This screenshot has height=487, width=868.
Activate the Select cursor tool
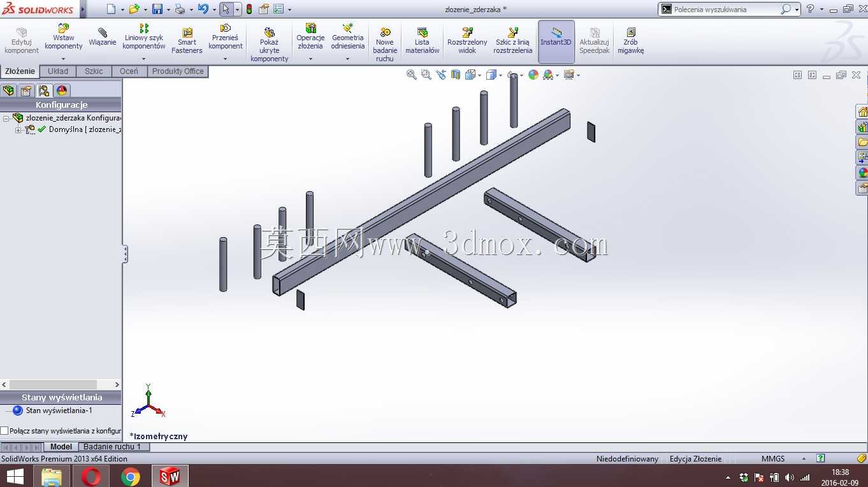coord(226,9)
